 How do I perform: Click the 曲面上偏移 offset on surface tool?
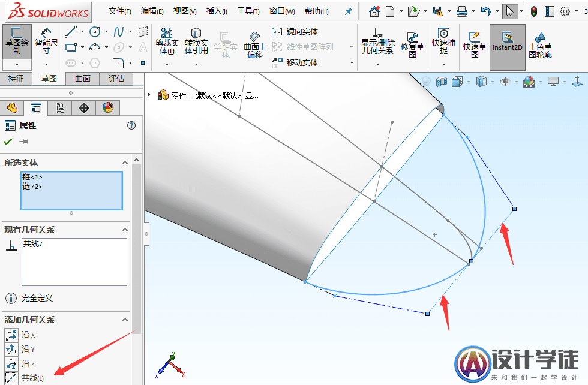(x=255, y=44)
